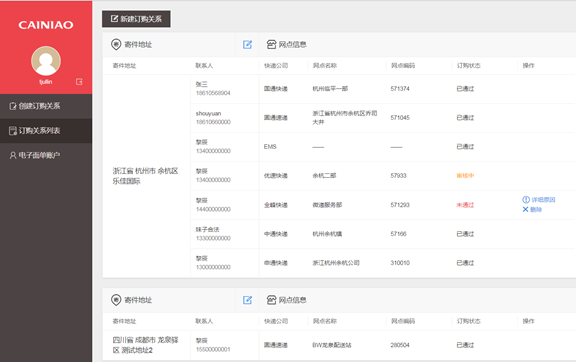Open the user avatar picture
576x362 pixels.
click(46, 61)
